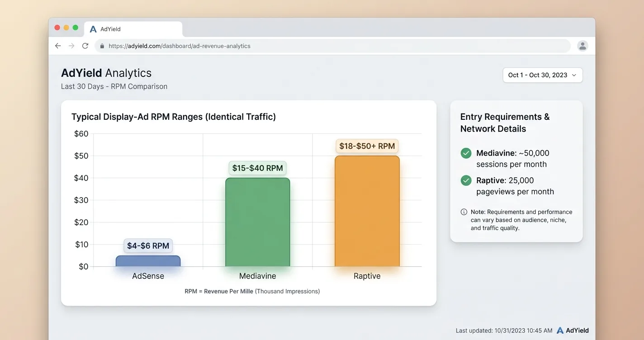This screenshot has width=644, height=340.
Task: Click the padlock site security icon
Action: point(102,46)
